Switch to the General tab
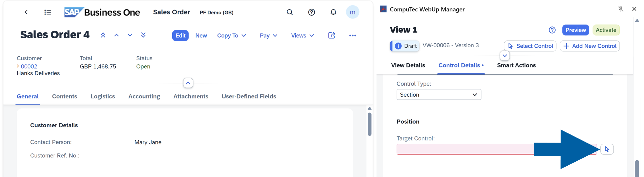This screenshot has height=177, width=644. 28,96
